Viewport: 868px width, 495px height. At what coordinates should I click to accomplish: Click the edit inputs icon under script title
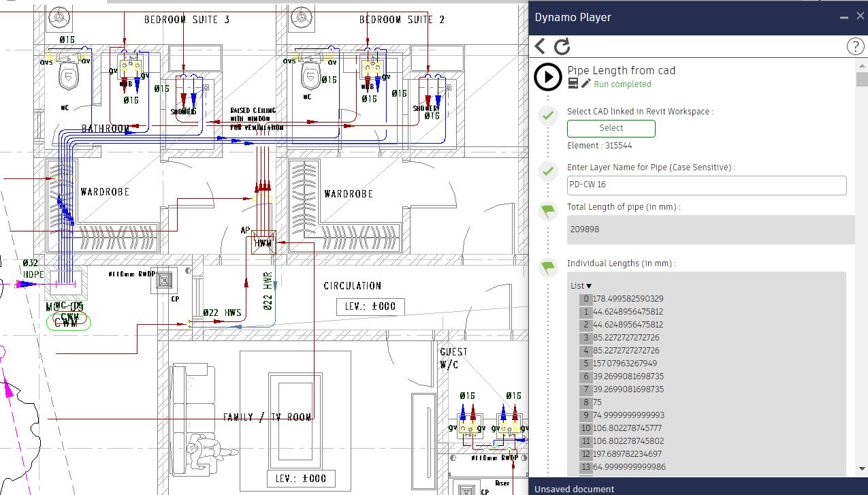(573, 84)
